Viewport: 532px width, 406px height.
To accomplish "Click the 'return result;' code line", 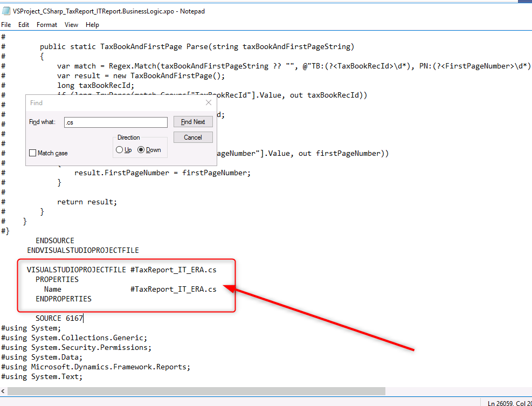I will [x=87, y=202].
